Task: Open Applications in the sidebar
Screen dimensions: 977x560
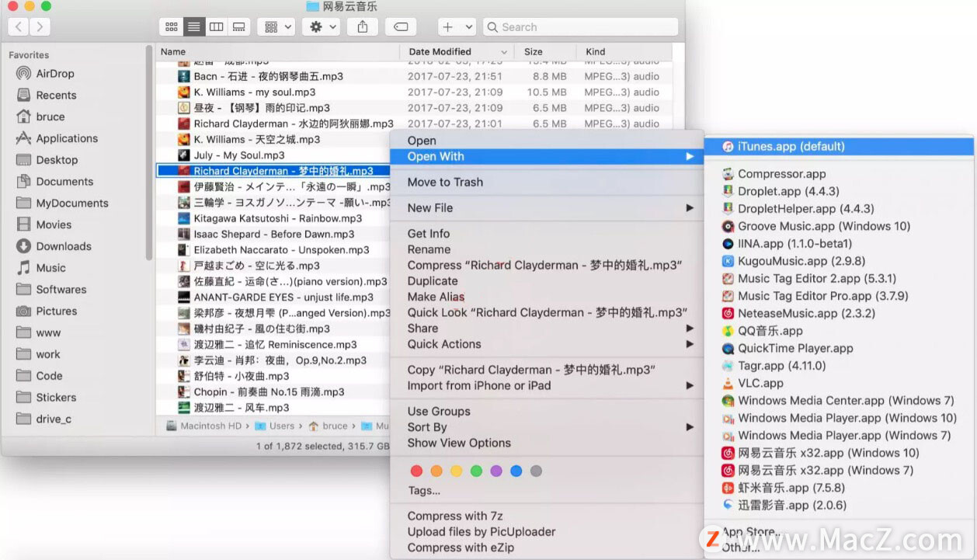Action: (67, 138)
